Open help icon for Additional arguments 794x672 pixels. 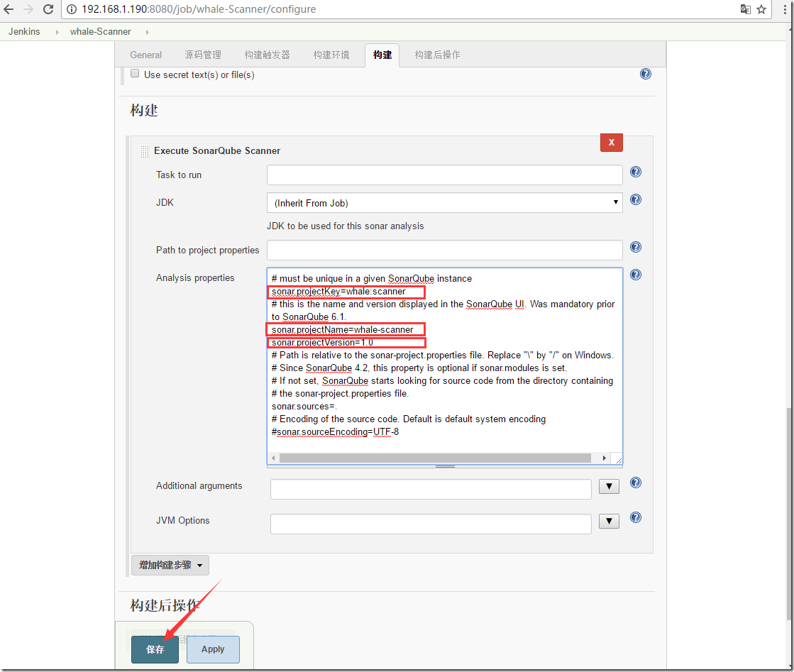(636, 483)
